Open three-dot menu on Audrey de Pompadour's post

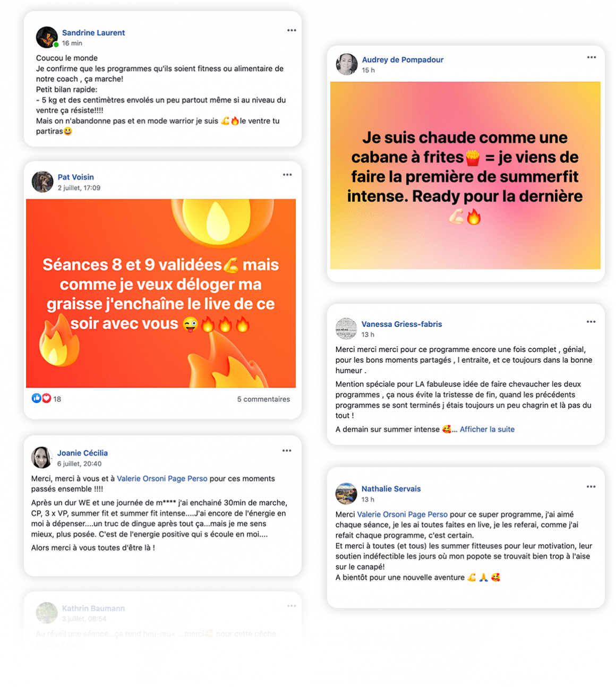click(592, 57)
